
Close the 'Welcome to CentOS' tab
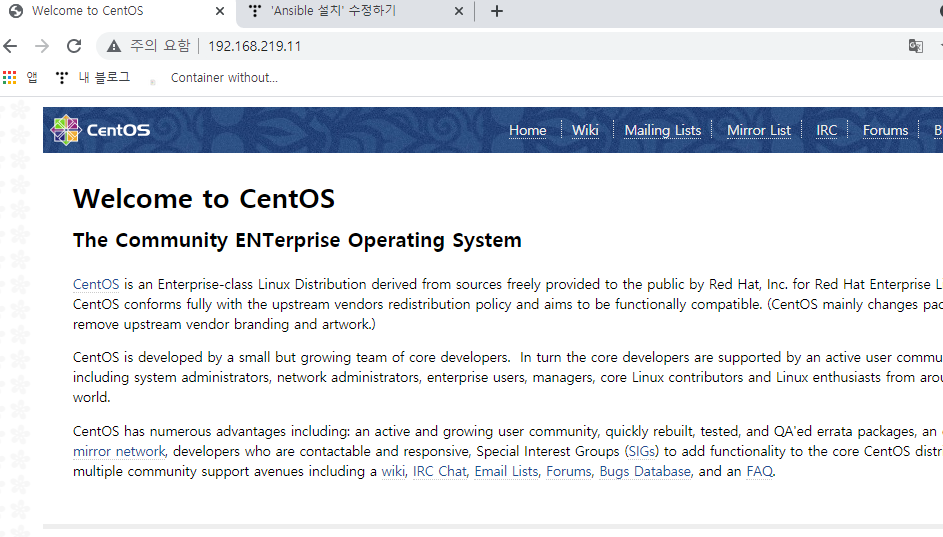[220, 11]
